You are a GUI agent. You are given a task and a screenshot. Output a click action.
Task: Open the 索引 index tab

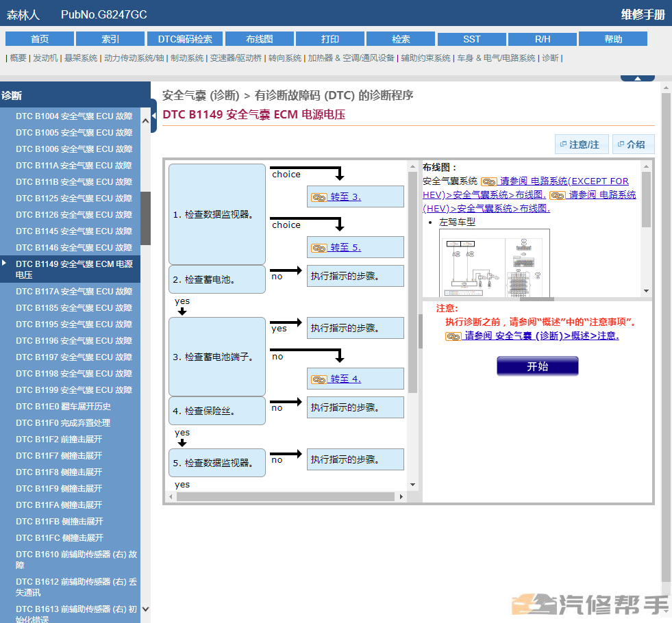coord(110,39)
